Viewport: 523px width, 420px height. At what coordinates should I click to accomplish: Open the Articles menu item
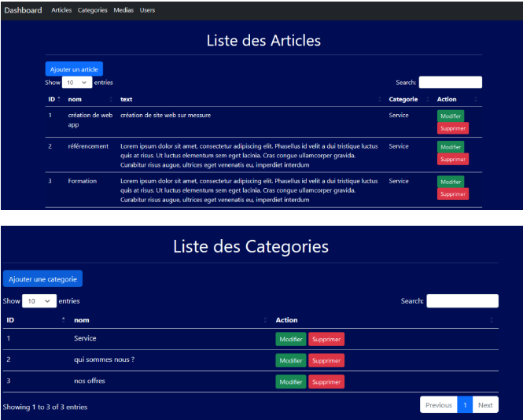61,10
